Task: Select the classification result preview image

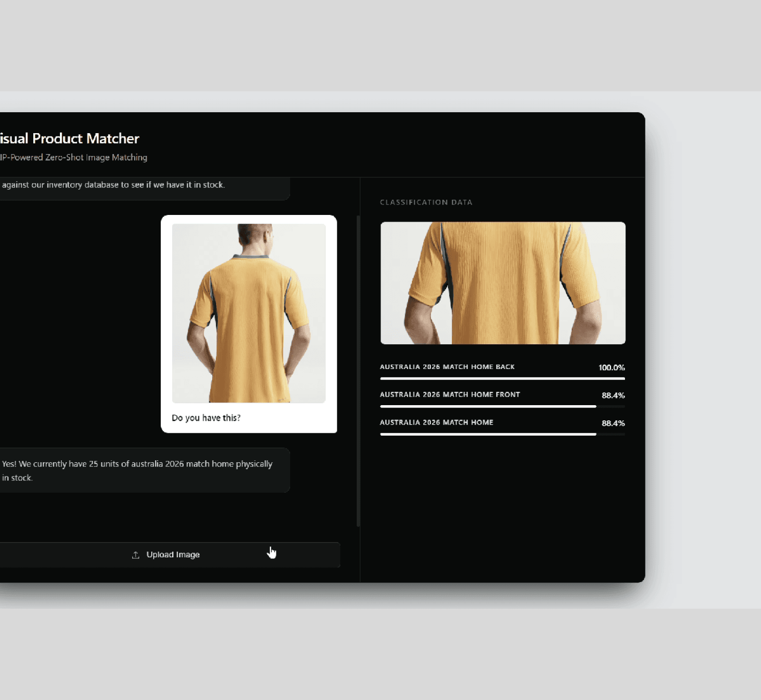Action: click(503, 283)
